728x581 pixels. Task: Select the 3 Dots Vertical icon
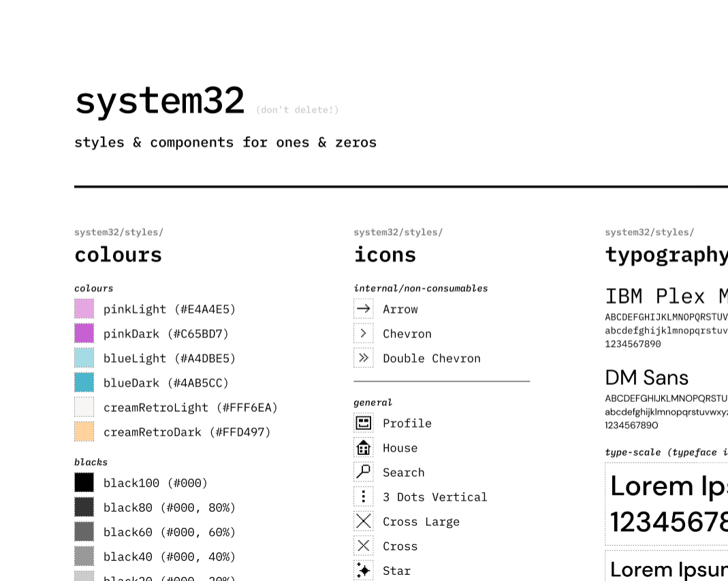point(364,497)
